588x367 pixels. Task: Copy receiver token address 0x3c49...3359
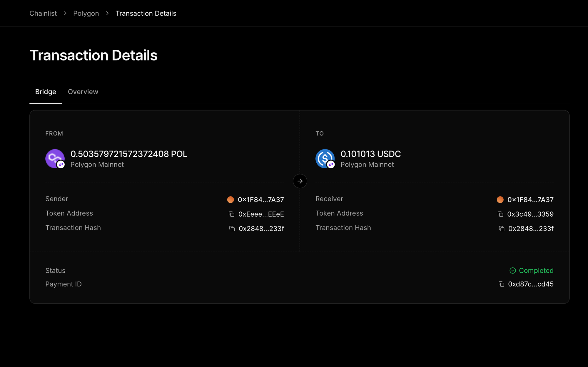pos(500,214)
